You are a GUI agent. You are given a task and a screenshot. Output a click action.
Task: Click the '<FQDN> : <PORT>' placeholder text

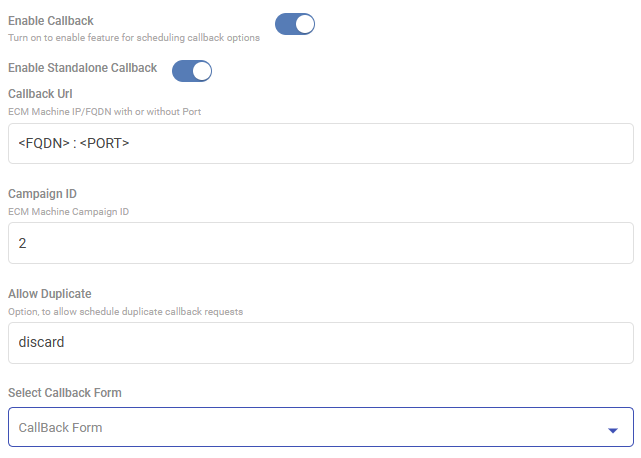pos(75,144)
